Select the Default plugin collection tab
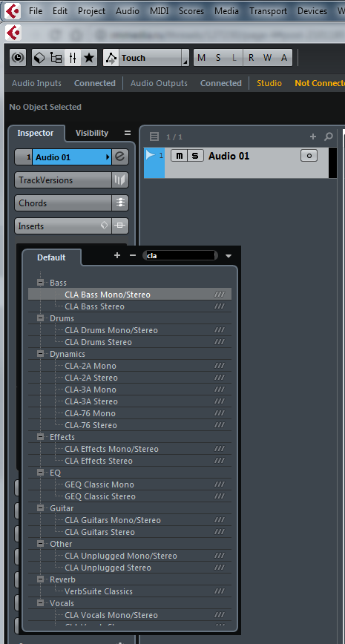Image resolution: width=345 pixels, height=644 pixels. (x=51, y=257)
